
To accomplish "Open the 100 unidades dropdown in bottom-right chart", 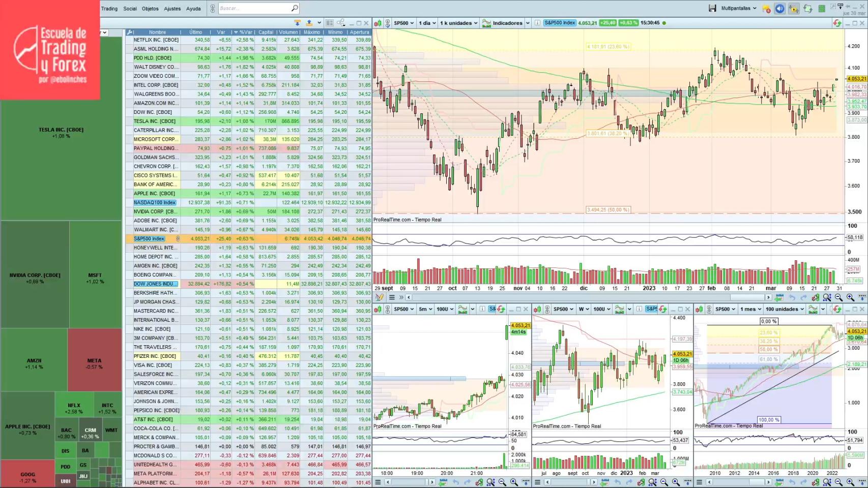I will tap(785, 309).
